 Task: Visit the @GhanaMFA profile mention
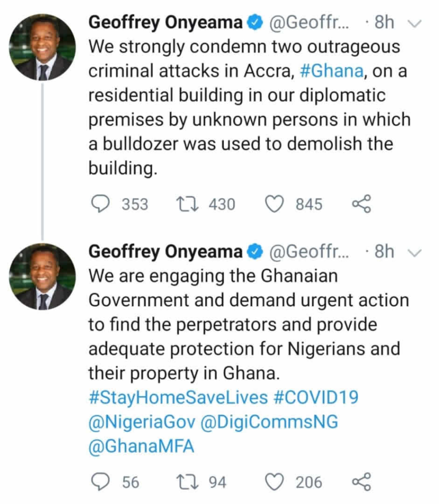tap(142, 447)
